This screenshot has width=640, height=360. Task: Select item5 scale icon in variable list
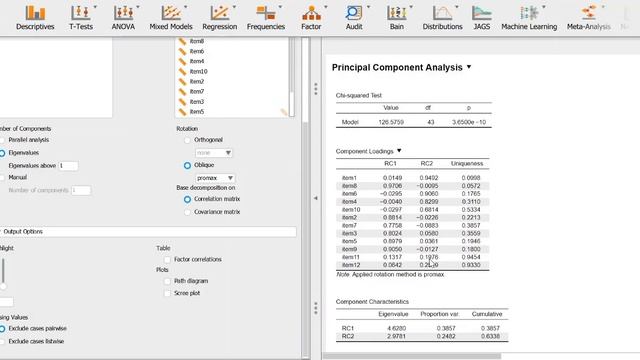point(182,112)
